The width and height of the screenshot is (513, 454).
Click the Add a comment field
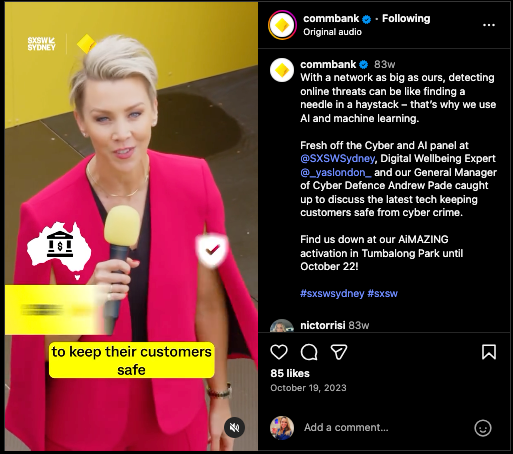[x=383, y=427]
